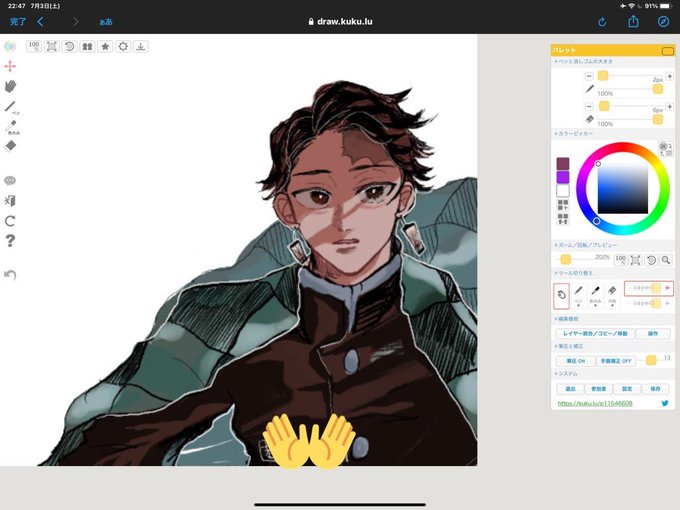The width and height of the screenshot is (680, 510).
Task: Collapse the カラーピッカー section header
Action: pyautogui.click(x=573, y=134)
